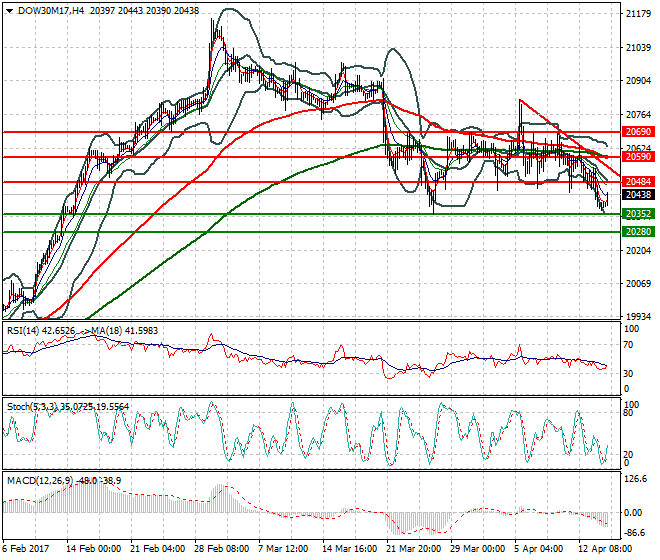Click the RSI 70 scale level

click(x=628, y=345)
